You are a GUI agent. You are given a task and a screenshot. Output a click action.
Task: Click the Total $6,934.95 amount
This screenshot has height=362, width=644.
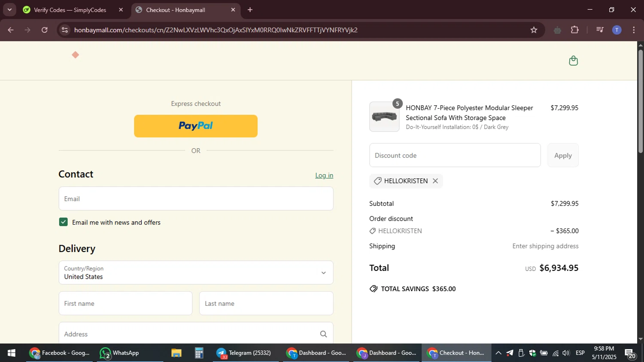tap(559, 268)
